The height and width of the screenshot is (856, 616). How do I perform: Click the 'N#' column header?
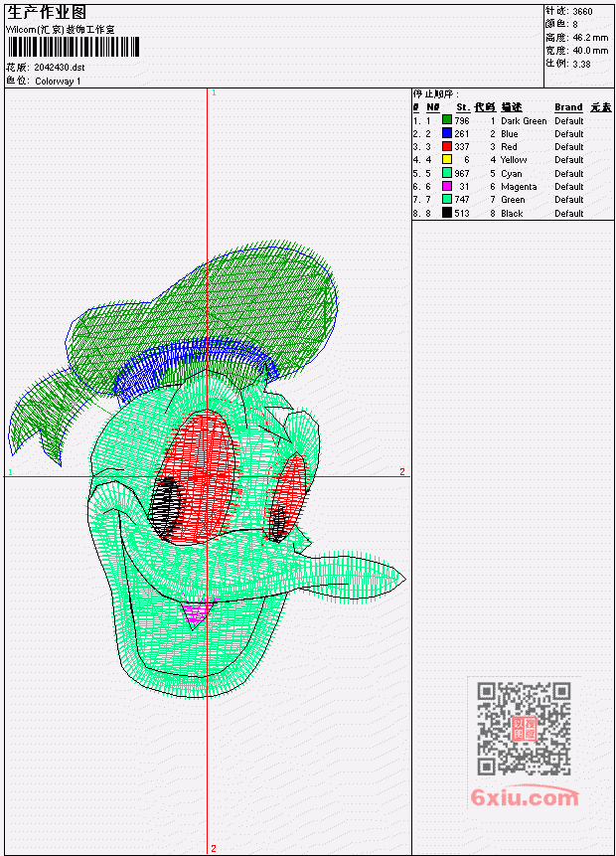tap(432, 107)
